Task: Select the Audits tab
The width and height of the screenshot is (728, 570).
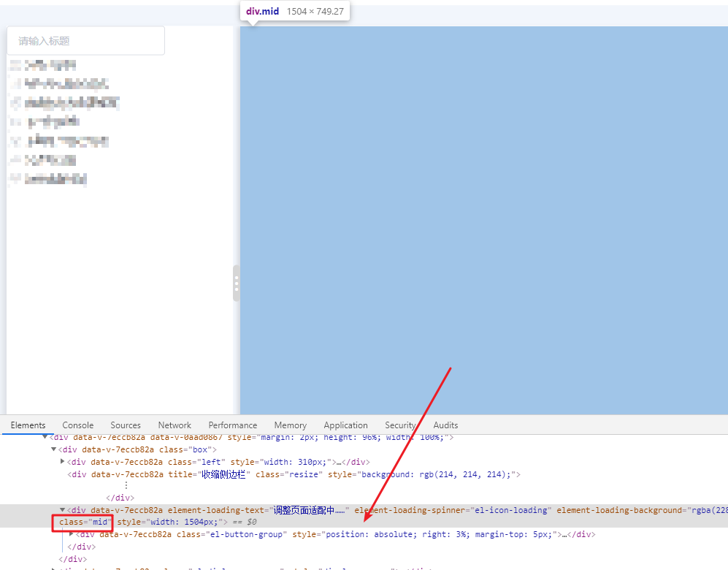Action: coord(445,425)
